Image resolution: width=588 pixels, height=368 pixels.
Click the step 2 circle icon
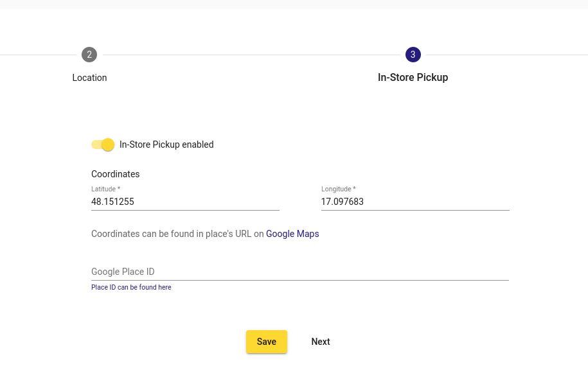click(x=89, y=55)
